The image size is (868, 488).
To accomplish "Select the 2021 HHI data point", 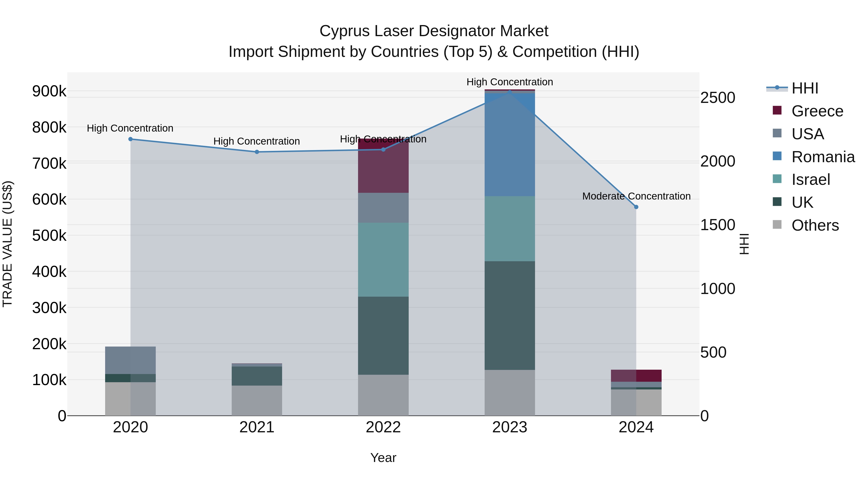I will [x=257, y=152].
